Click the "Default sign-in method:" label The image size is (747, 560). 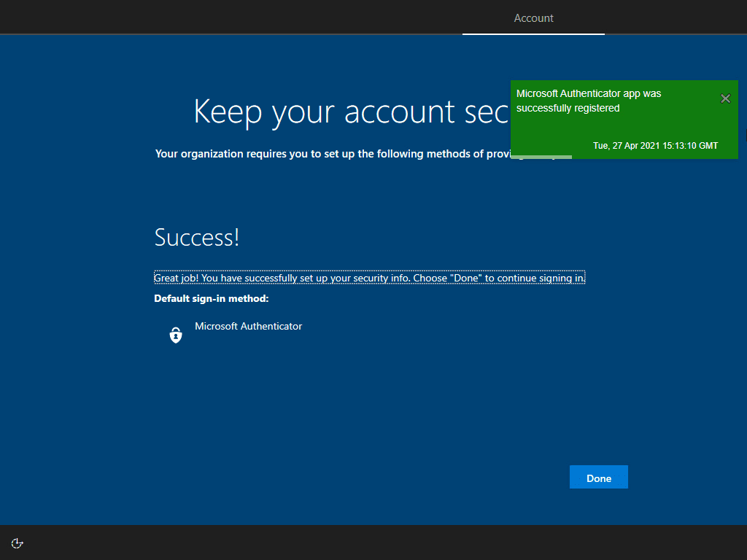(x=211, y=298)
